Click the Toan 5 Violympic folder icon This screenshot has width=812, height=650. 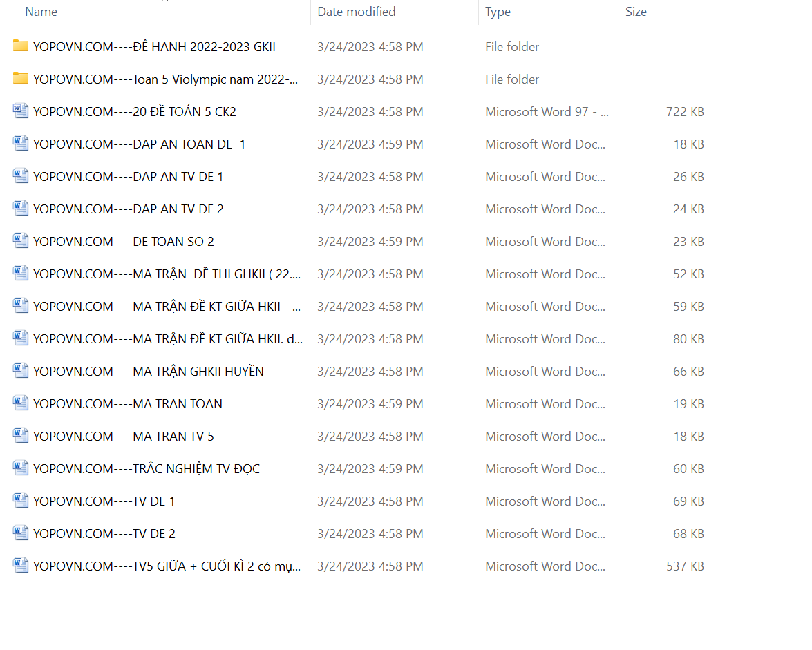(x=21, y=79)
